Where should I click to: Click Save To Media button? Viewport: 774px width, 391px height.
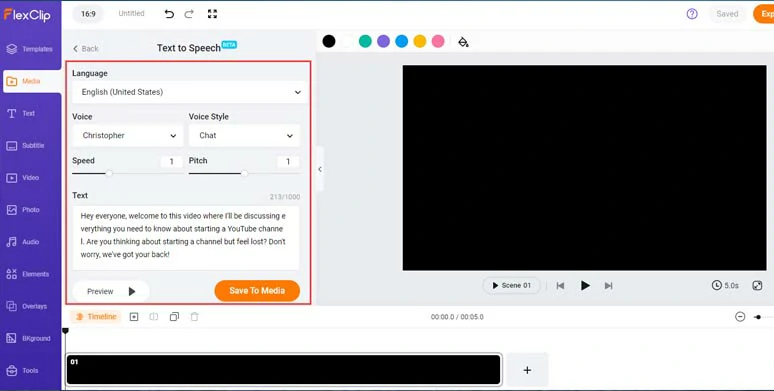coord(257,291)
